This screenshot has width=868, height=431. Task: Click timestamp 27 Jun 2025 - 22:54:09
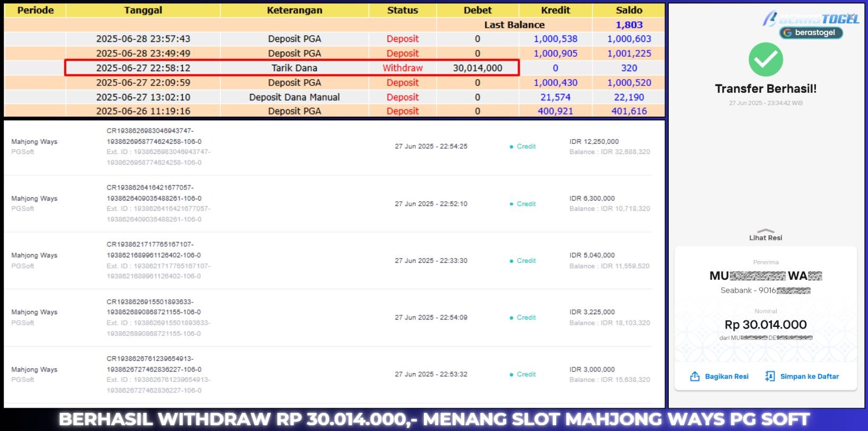point(431,317)
